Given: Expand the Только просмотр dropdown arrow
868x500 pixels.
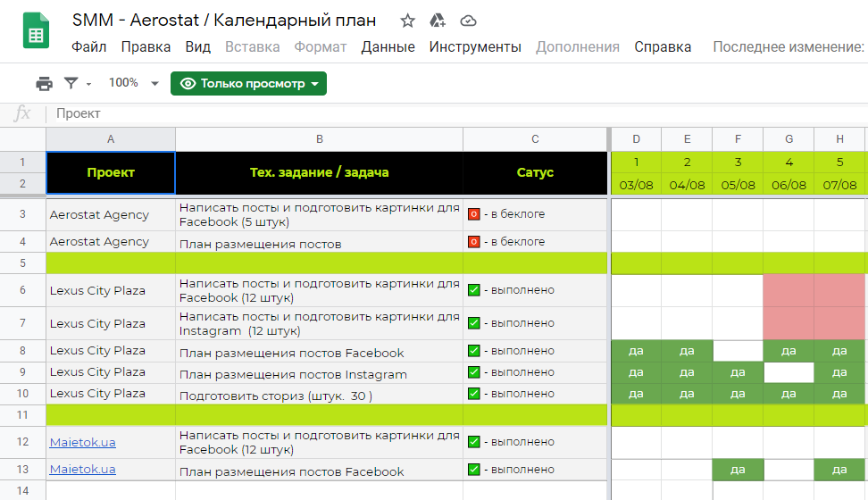Looking at the screenshot, I should tap(314, 84).
